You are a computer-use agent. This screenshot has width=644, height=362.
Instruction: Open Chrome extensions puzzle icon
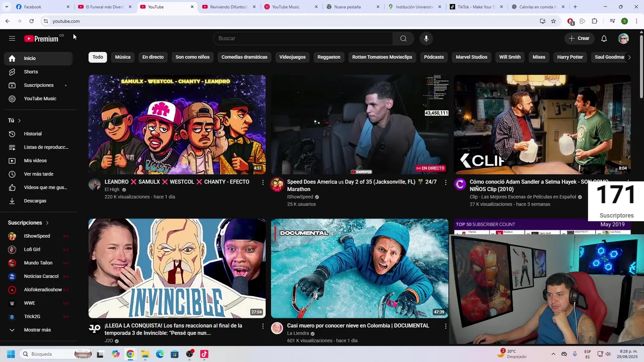click(594, 21)
